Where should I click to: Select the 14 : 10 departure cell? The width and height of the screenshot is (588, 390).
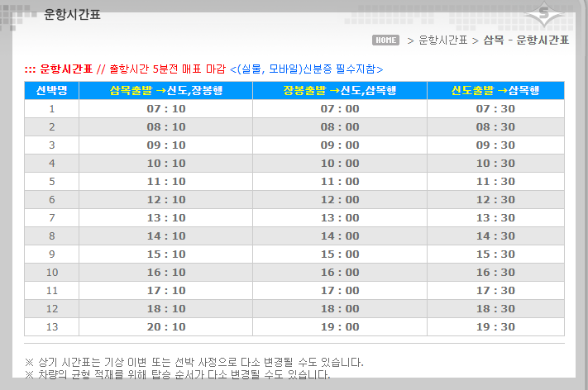click(x=166, y=236)
